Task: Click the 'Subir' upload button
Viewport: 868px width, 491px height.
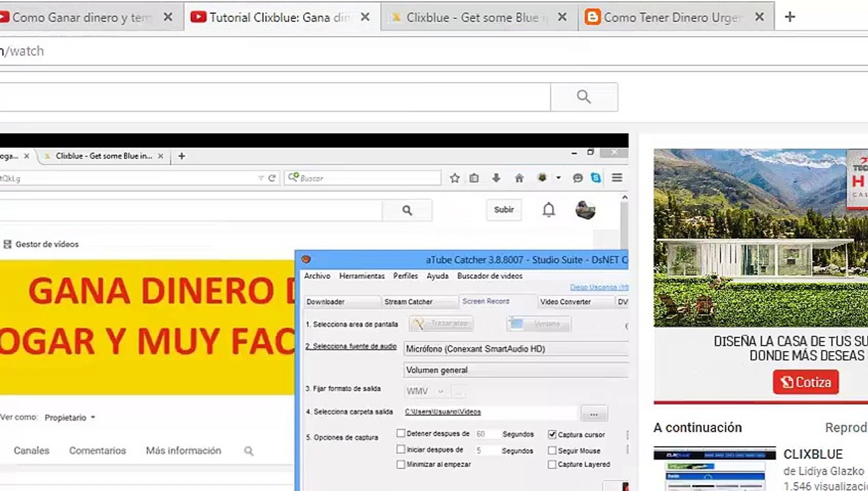Action: [x=504, y=210]
